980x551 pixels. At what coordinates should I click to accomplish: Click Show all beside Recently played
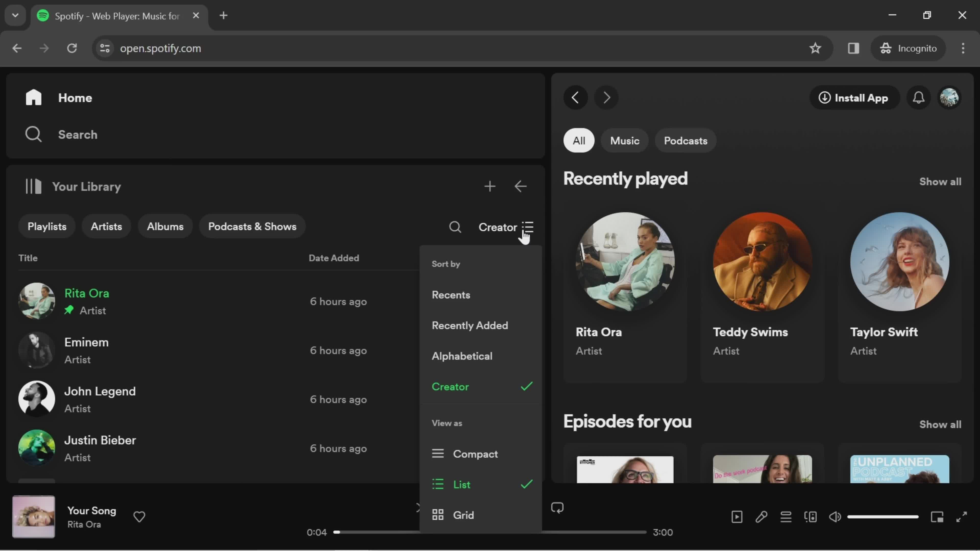tap(940, 182)
